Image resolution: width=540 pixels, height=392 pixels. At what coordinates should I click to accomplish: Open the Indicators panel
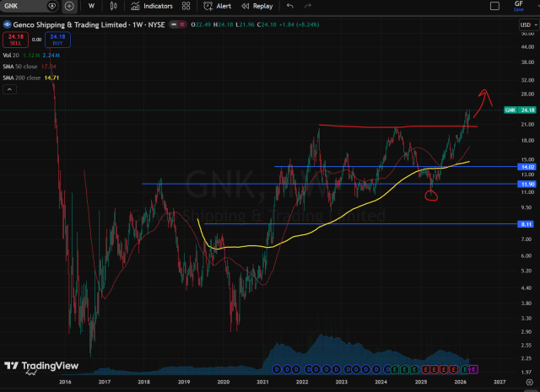[153, 6]
